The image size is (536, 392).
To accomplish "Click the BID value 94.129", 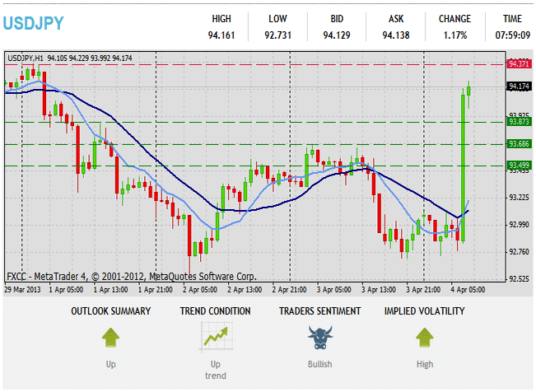I will (x=337, y=35).
